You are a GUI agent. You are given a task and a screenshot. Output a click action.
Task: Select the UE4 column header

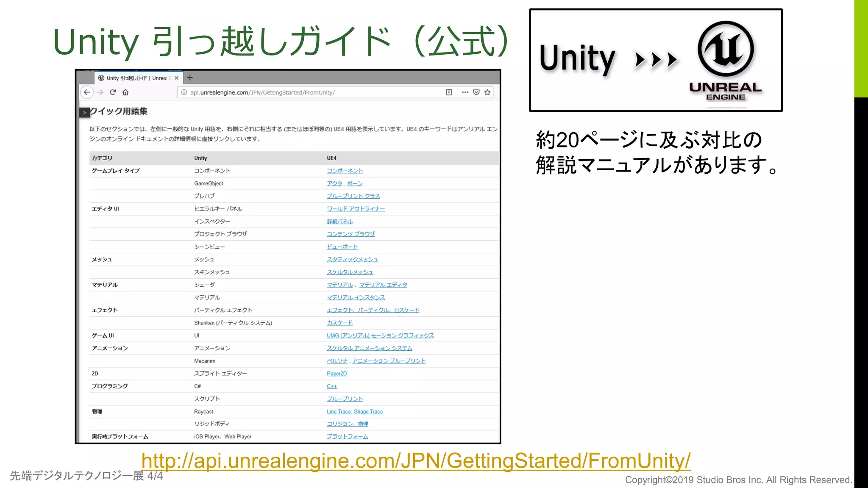pyautogui.click(x=331, y=158)
